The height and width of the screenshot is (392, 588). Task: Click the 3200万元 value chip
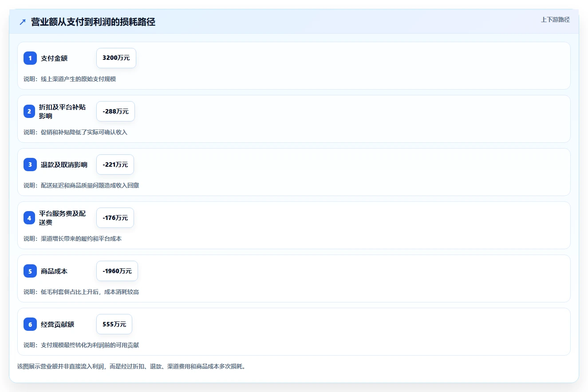(116, 58)
